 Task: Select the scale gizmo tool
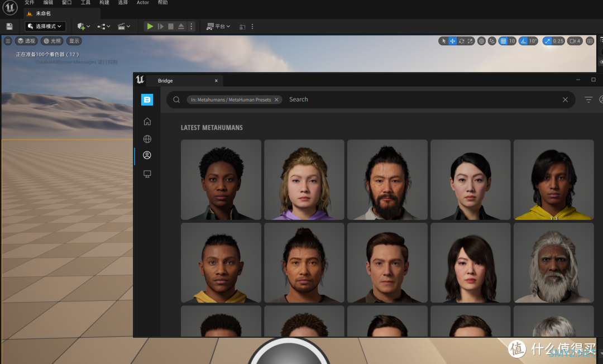[x=470, y=41]
